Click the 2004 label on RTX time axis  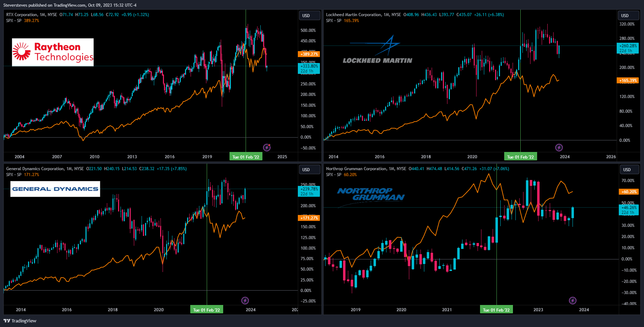[x=20, y=157]
